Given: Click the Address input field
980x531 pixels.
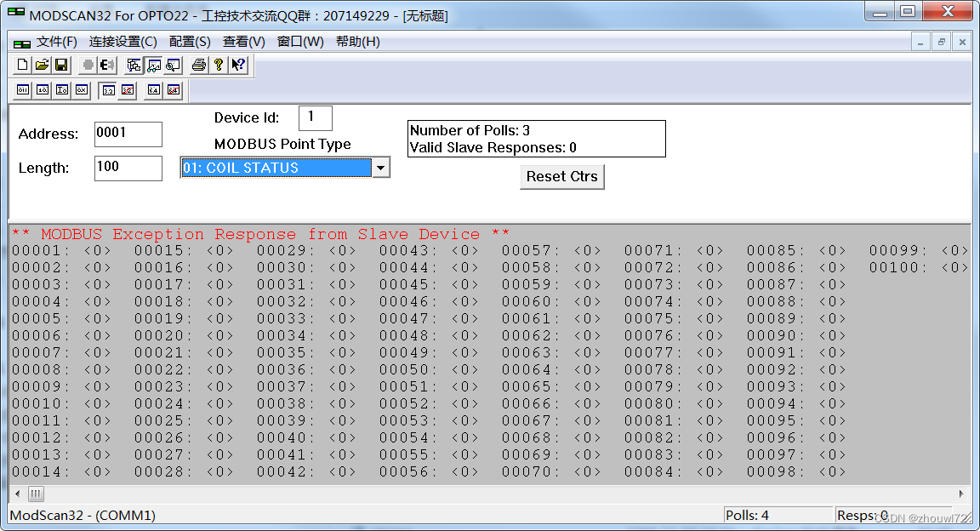Looking at the screenshot, I should click(128, 134).
